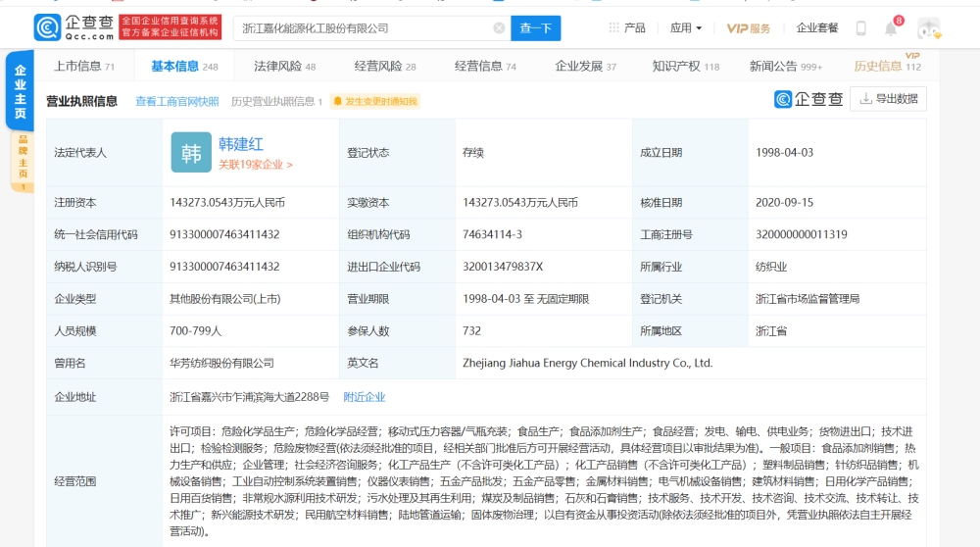
Task: Click the 附近企业 nearby companies link
Action: (364, 397)
